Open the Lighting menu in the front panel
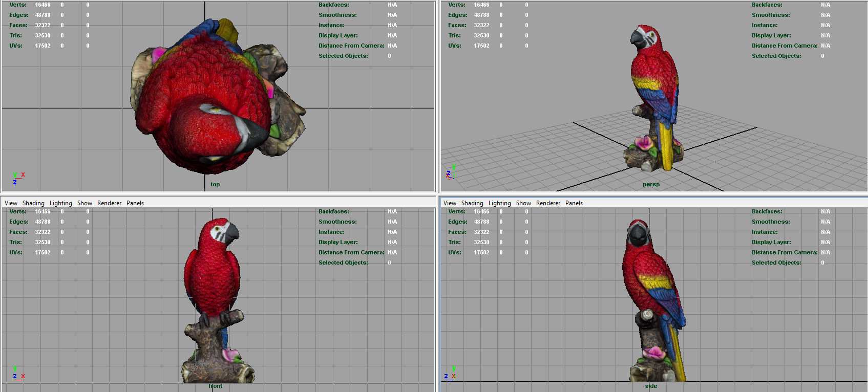Image resolution: width=868 pixels, height=392 pixels. [61, 203]
